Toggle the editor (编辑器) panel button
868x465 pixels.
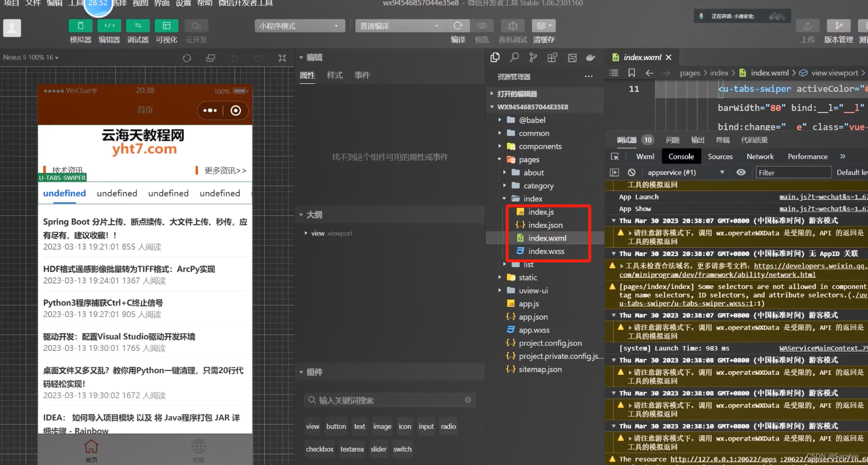109,26
